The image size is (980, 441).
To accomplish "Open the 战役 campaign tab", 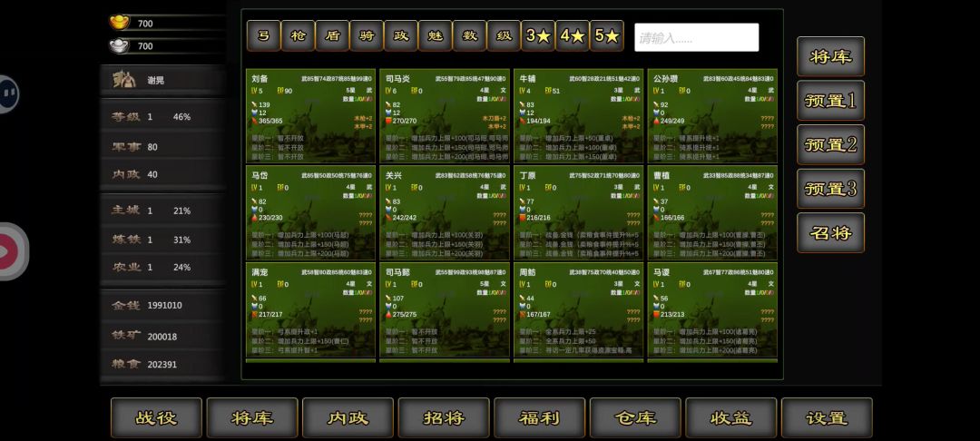I will point(156,418).
